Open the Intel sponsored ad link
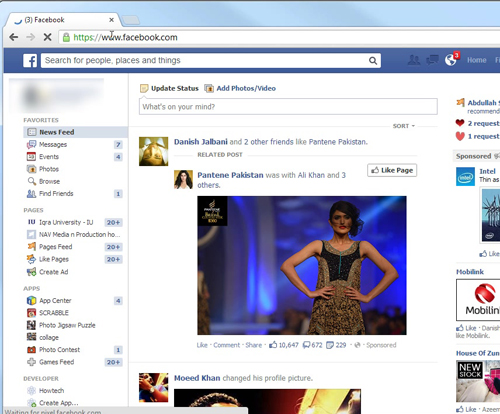Viewport: 500px width, 414px height. point(487,171)
